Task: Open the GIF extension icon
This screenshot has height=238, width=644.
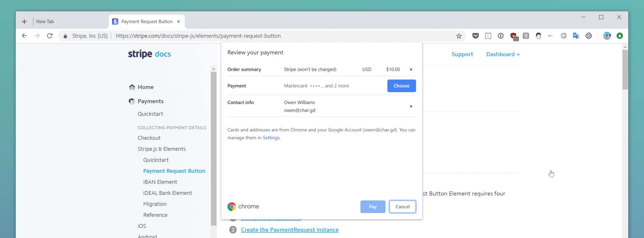Action: click(551, 36)
